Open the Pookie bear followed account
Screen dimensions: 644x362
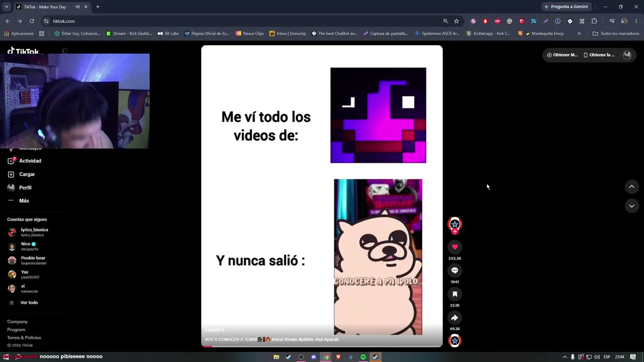pos(27,260)
